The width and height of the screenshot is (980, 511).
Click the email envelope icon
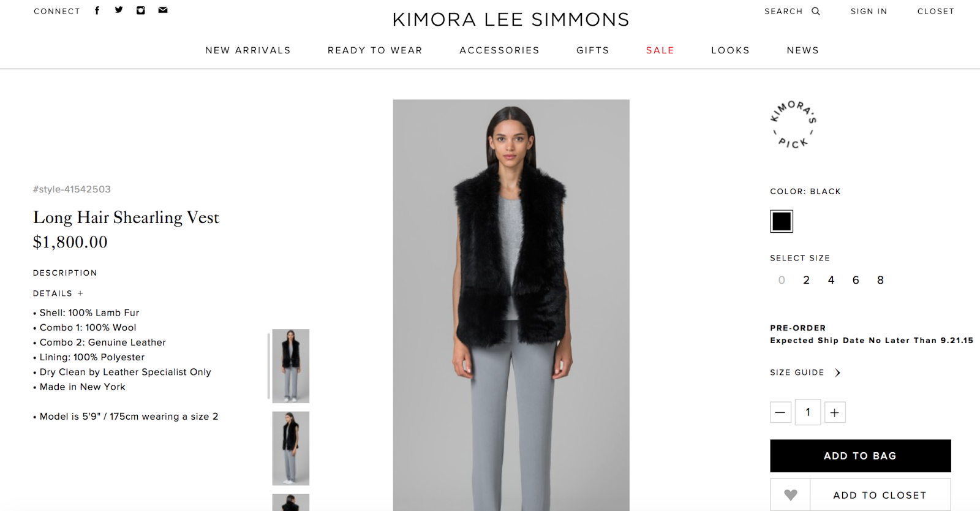163,10
